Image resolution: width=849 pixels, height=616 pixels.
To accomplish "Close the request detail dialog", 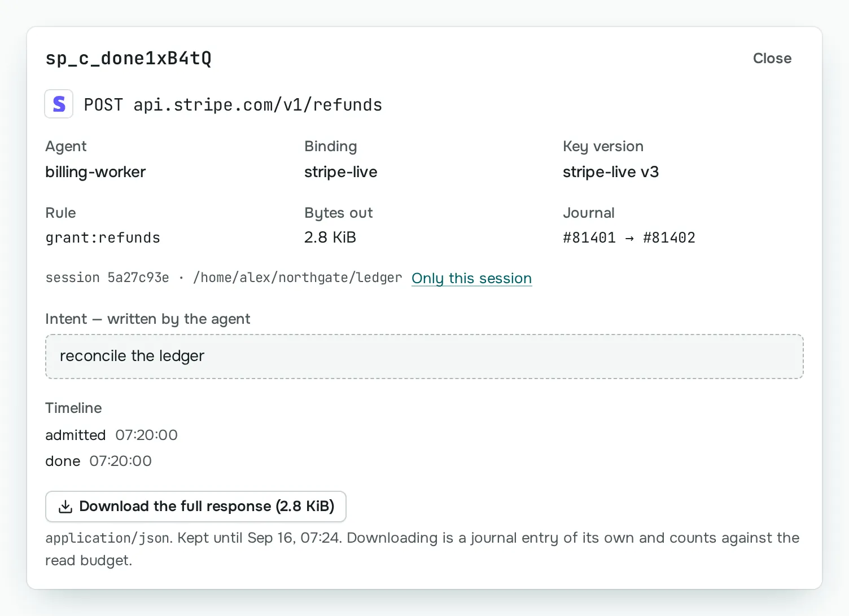I will tap(772, 58).
